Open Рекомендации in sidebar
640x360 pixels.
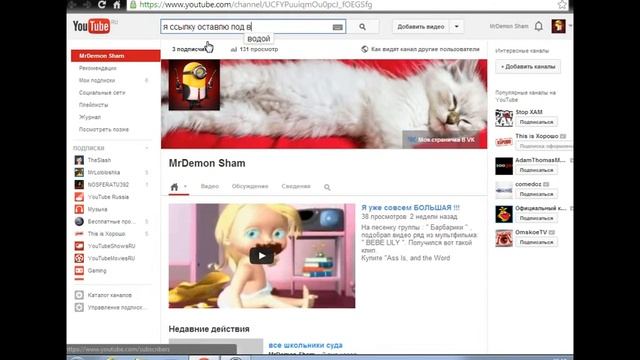point(98,68)
